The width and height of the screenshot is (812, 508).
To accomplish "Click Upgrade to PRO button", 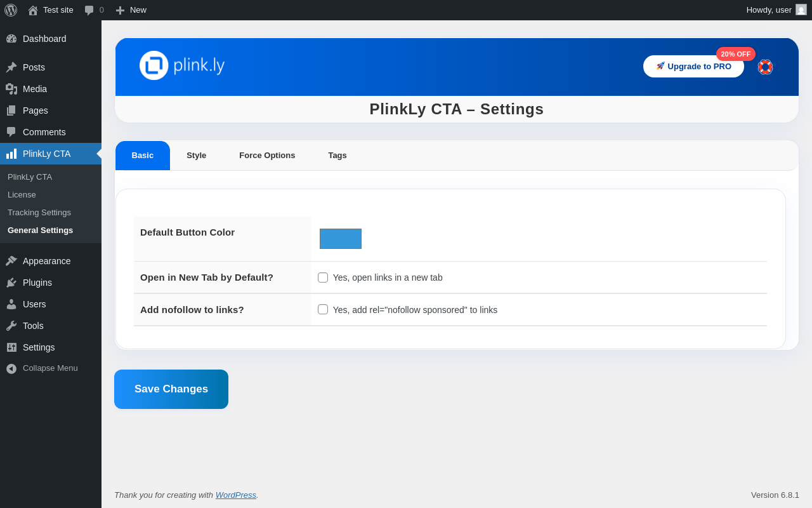I will point(693,66).
